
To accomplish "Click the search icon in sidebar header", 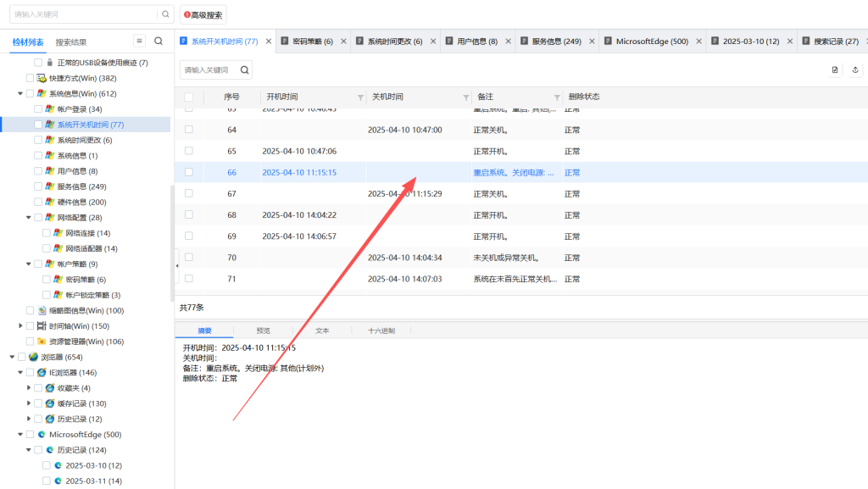I will 159,42.
